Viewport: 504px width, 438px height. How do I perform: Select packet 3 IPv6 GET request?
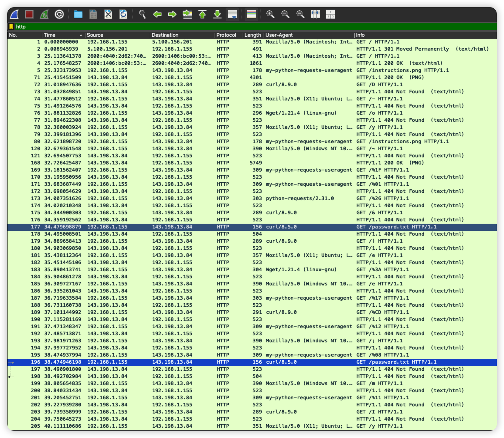252,56
